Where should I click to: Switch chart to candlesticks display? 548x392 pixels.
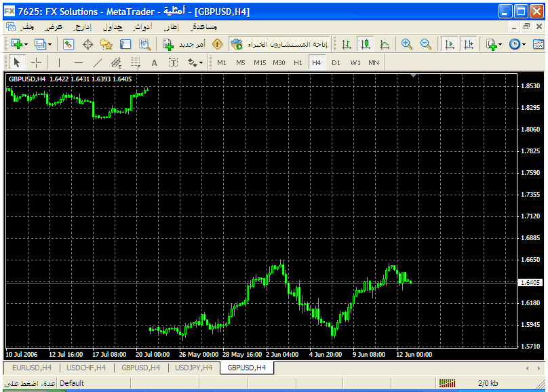[x=366, y=44]
